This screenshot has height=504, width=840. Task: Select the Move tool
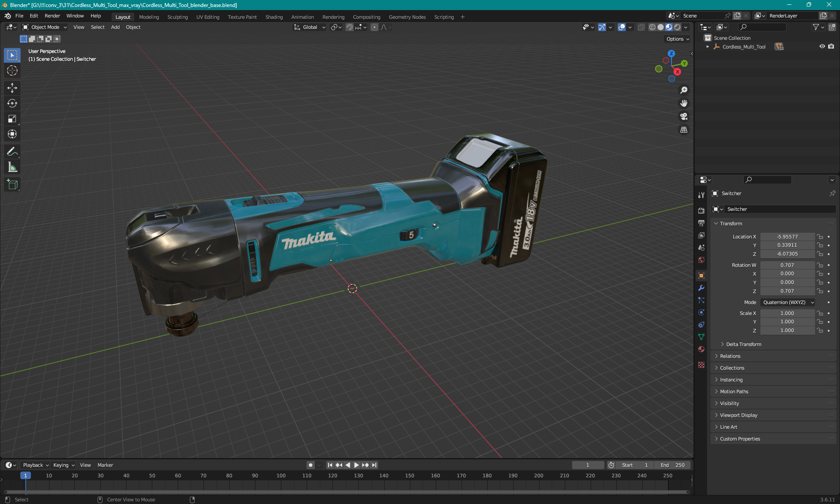[12, 88]
